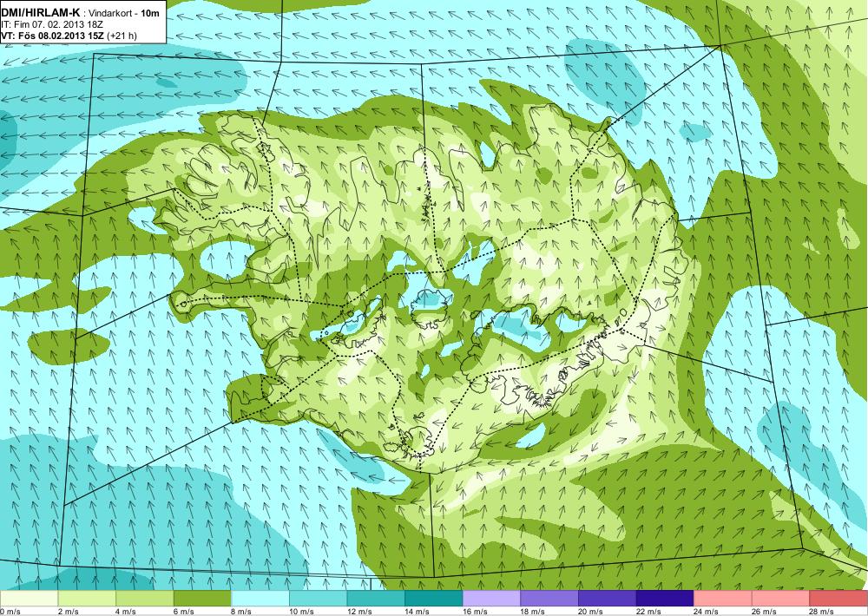Click the '2 m/s' legend label
The height and width of the screenshot is (616, 868).
[x=68, y=612]
